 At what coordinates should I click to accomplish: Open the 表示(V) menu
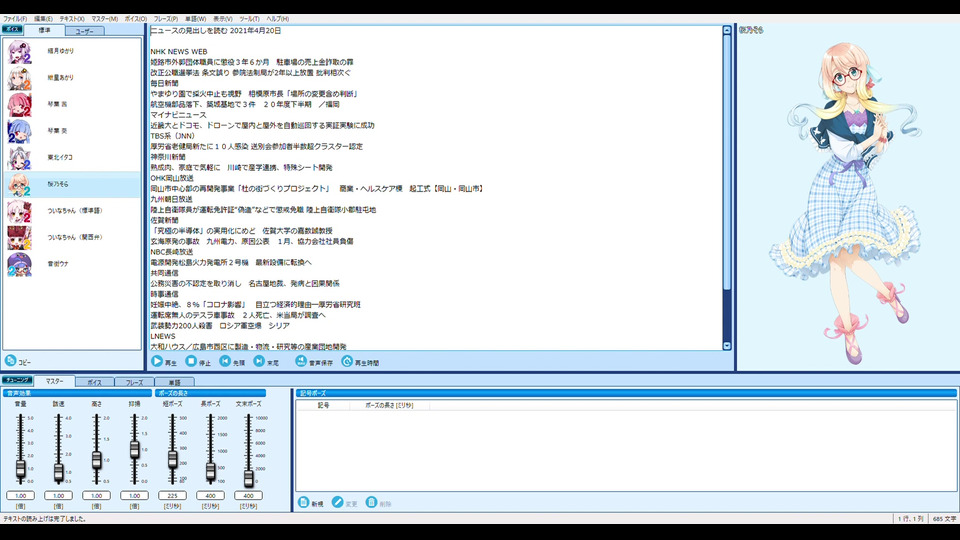pyautogui.click(x=222, y=19)
